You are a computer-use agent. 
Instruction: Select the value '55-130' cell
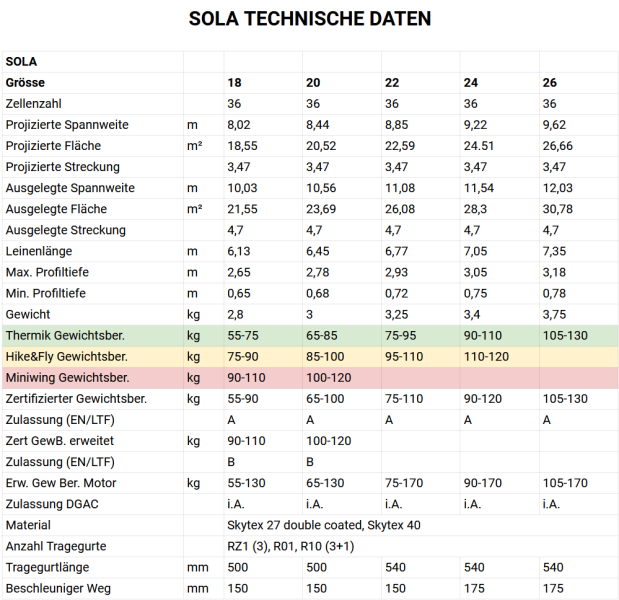[x=246, y=483]
